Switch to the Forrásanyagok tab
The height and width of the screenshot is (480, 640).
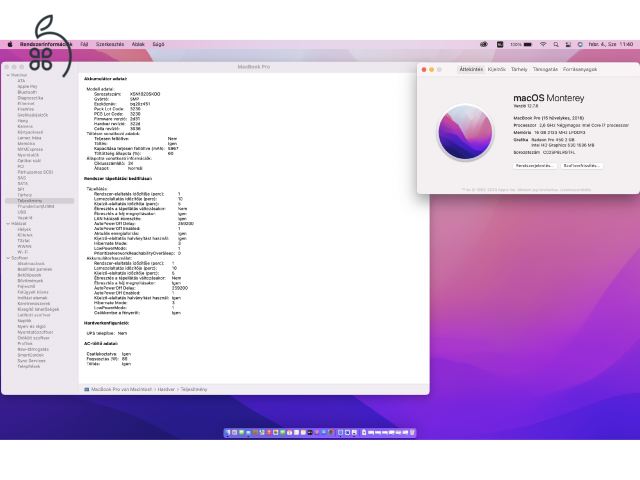click(x=580, y=69)
